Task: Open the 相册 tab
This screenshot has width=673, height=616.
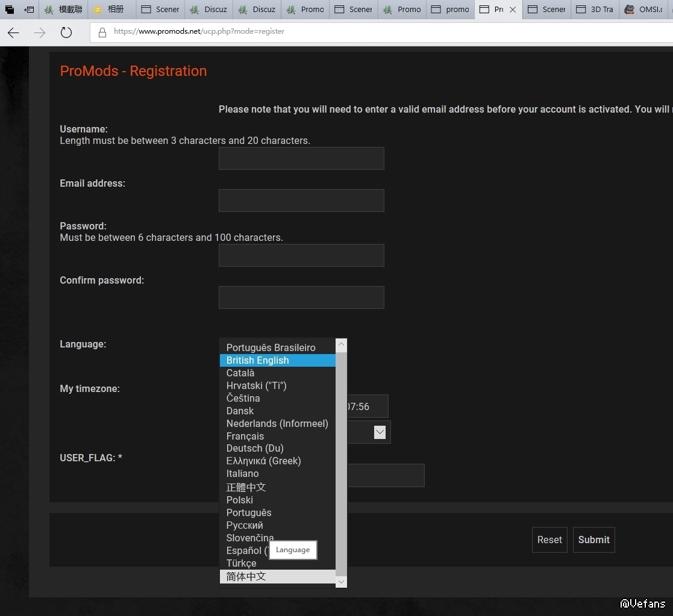Action: (112, 10)
